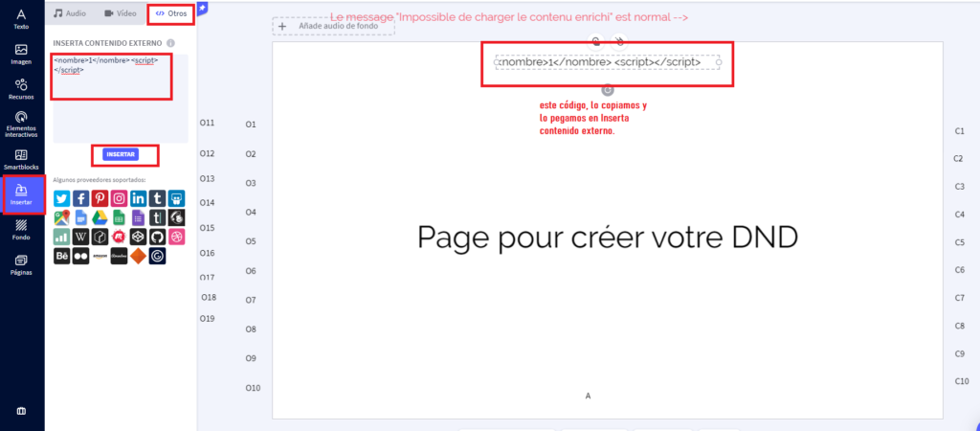Image resolution: width=980 pixels, height=431 pixels.
Task: Click the Twitter provider icon
Action: [61, 198]
